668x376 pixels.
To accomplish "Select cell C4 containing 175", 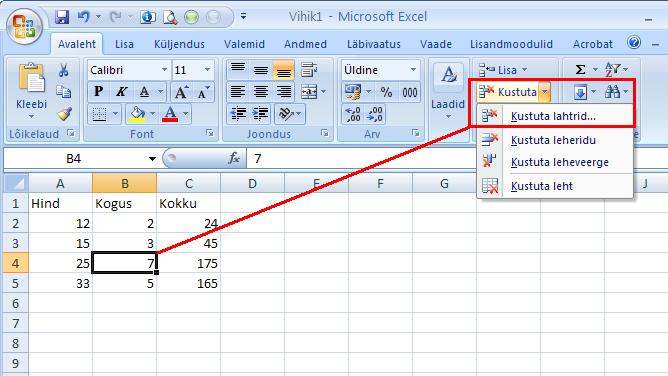I will pyautogui.click(x=189, y=263).
